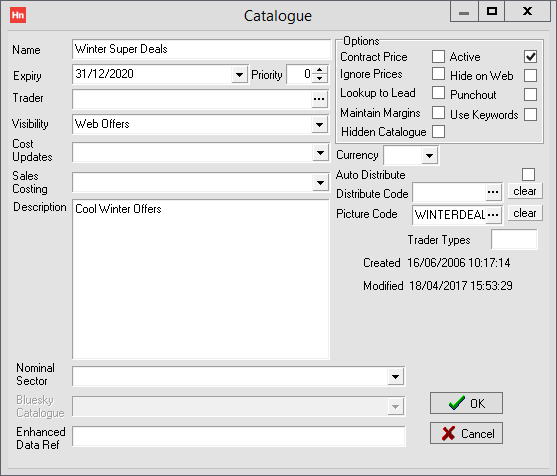Image resolution: width=557 pixels, height=476 pixels.
Task: Click into the Name text field
Action: tap(201, 49)
